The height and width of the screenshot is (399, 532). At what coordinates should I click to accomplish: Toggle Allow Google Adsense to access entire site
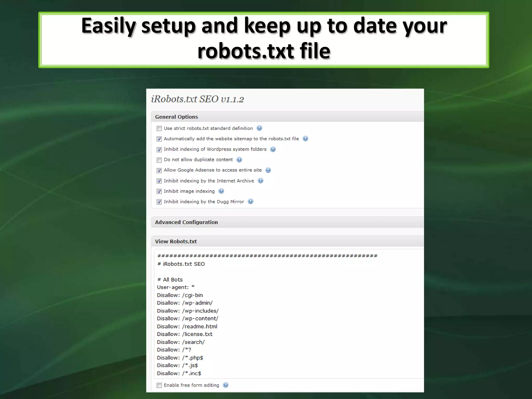(x=159, y=170)
